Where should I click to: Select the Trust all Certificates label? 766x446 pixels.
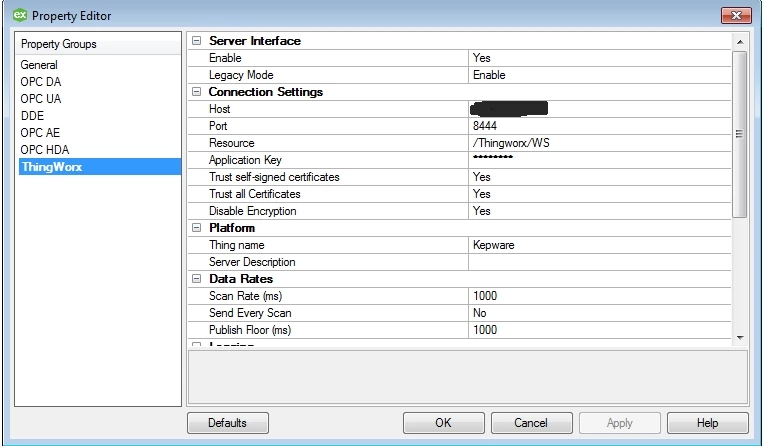click(255, 194)
